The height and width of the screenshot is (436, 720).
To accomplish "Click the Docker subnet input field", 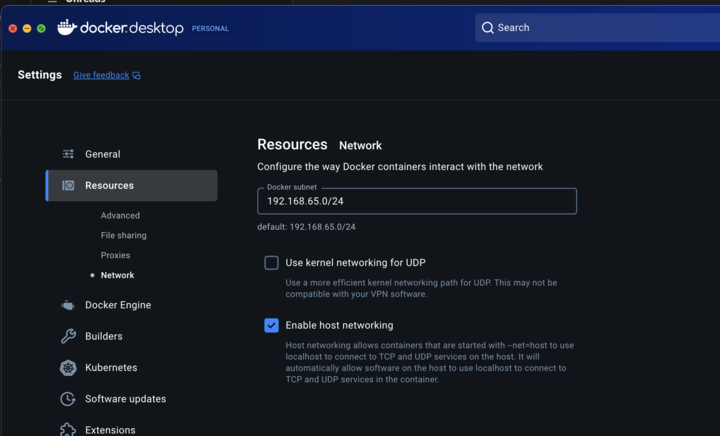I will tap(417, 202).
